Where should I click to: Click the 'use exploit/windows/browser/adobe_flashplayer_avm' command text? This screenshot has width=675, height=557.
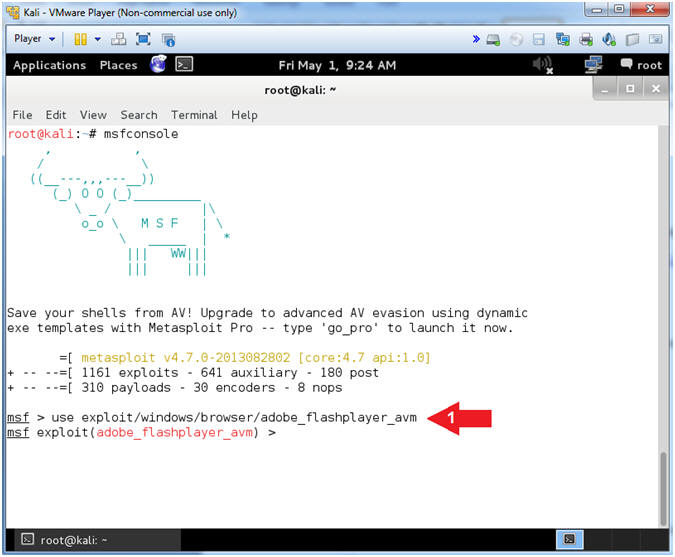pos(234,418)
